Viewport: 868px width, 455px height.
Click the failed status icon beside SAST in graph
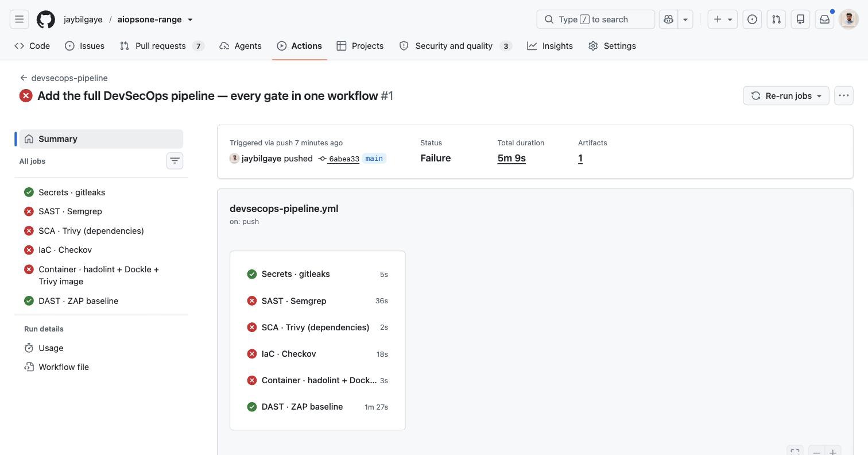[251, 301]
